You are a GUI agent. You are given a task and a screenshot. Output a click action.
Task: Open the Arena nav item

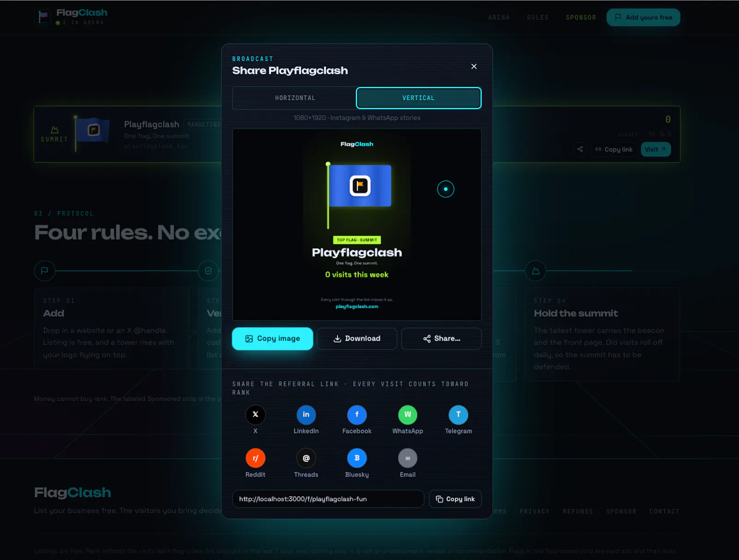point(499,18)
